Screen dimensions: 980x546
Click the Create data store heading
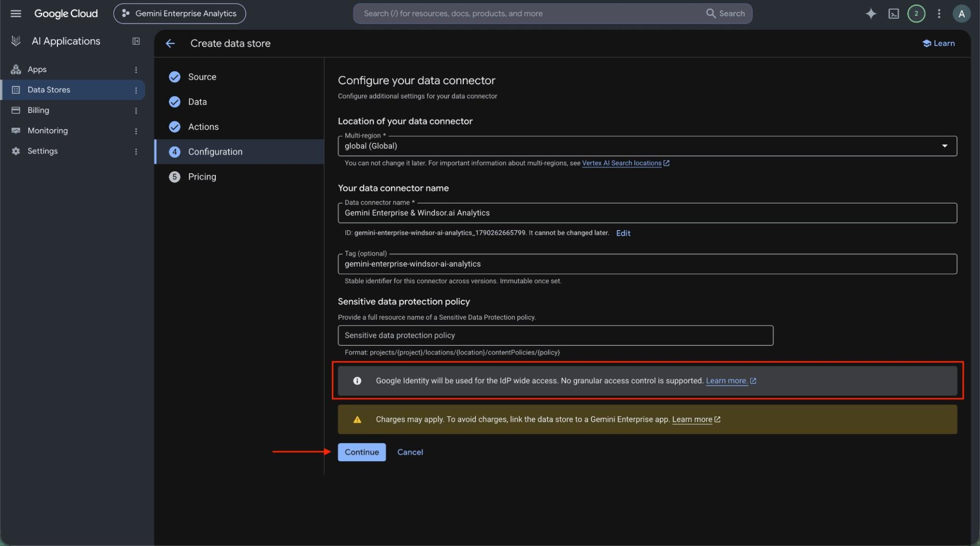tap(230, 44)
